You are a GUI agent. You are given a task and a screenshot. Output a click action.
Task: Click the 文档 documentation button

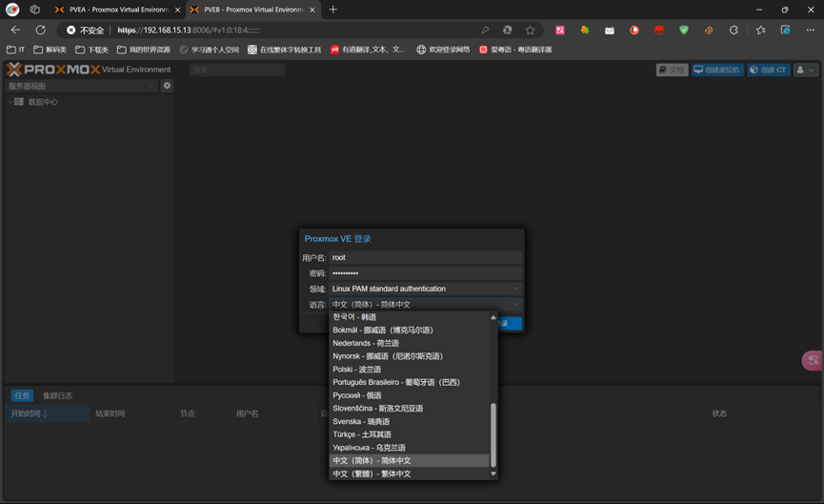[x=673, y=70]
